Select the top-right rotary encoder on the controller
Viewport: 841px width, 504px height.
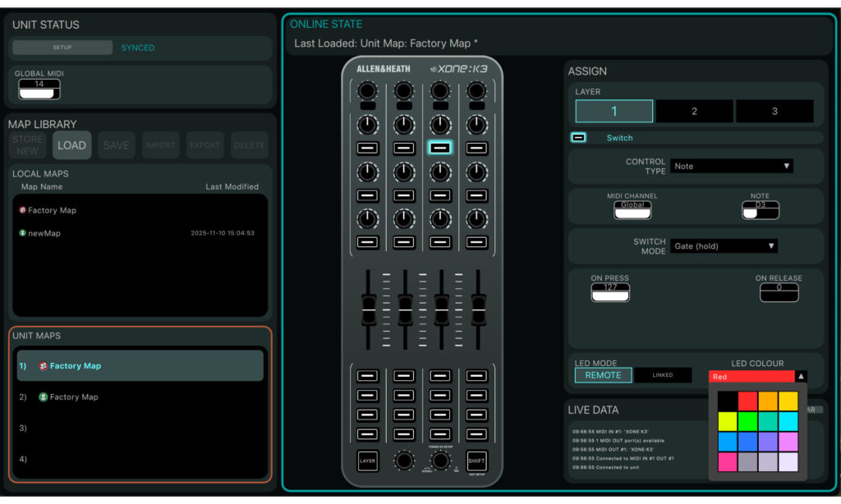476,89
